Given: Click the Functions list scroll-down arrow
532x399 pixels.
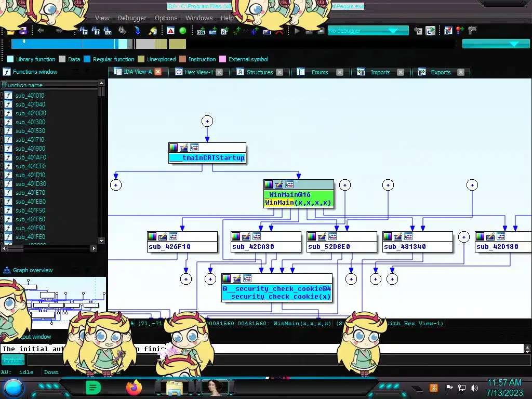Looking at the screenshot, I should click(101, 241).
